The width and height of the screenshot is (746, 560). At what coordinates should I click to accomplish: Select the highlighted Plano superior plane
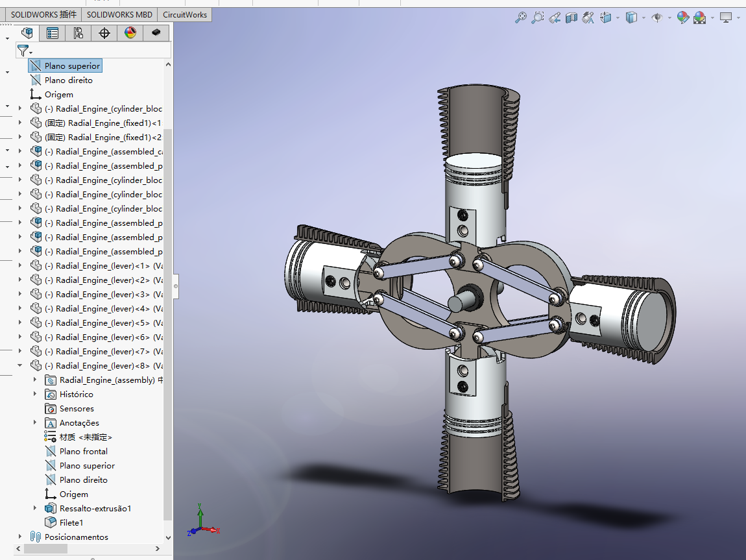tap(66, 66)
